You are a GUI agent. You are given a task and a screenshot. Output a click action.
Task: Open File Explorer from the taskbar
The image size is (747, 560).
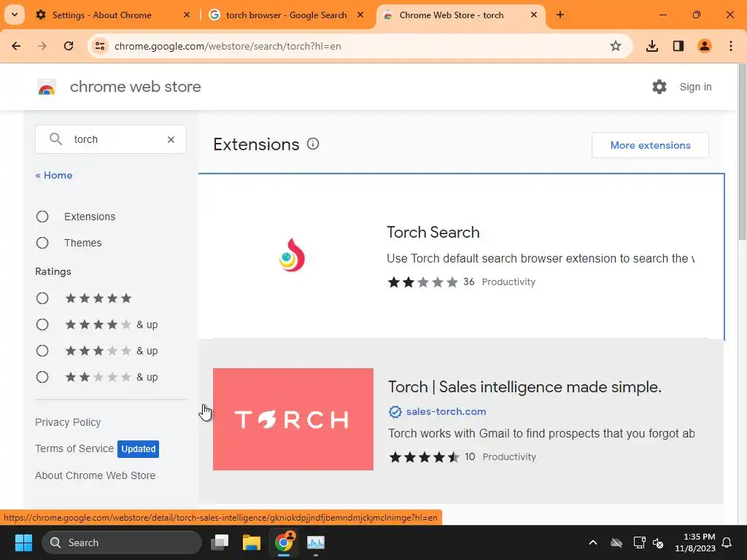(x=252, y=542)
